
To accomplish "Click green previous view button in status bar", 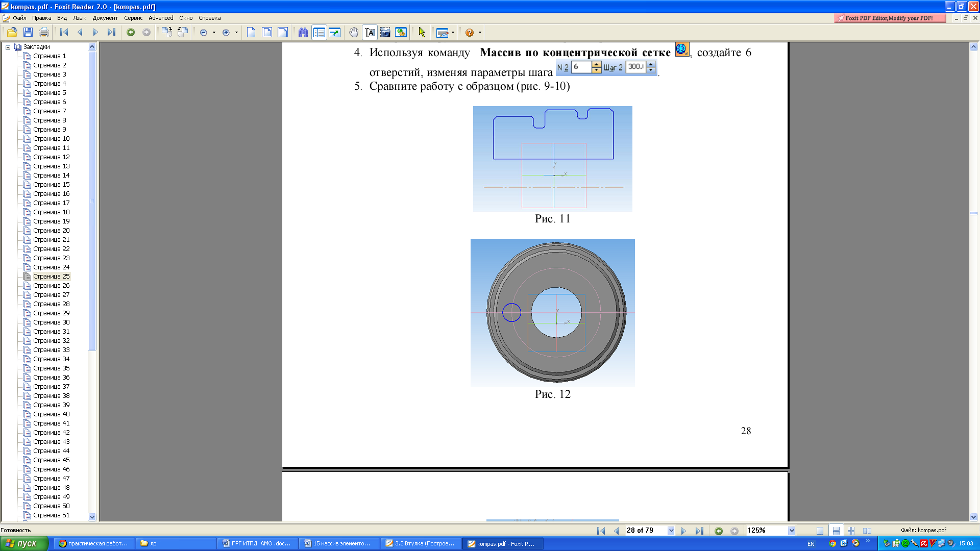I will coord(719,531).
